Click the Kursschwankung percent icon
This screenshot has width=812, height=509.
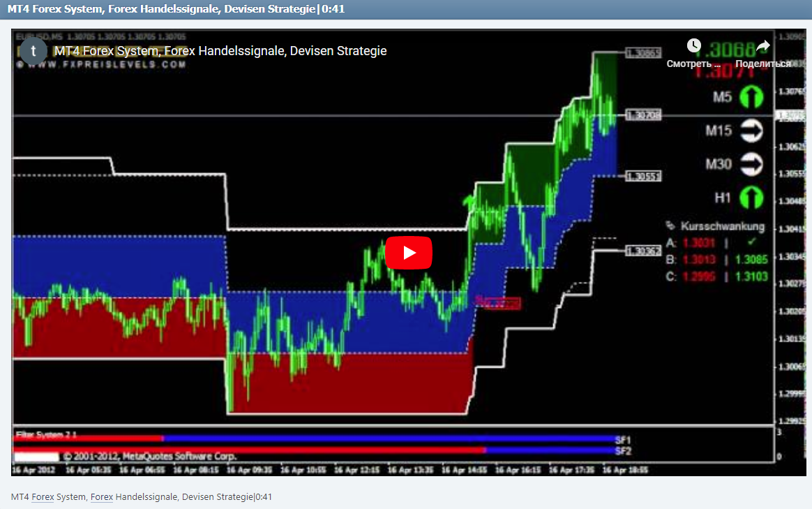pyautogui.click(x=670, y=226)
